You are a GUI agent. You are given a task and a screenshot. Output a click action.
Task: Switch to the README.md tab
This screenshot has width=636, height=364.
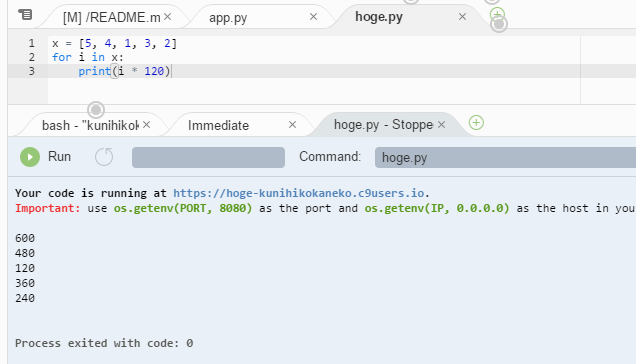[112, 17]
